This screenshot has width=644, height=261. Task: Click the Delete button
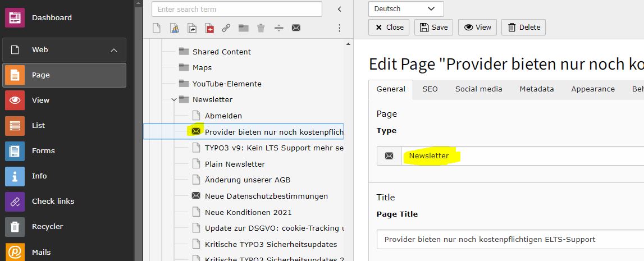pyautogui.click(x=523, y=27)
